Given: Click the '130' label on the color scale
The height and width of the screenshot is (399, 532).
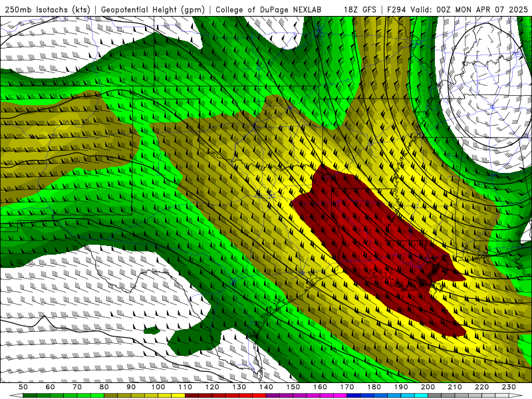Looking at the screenshot, I should pos(239,387).
